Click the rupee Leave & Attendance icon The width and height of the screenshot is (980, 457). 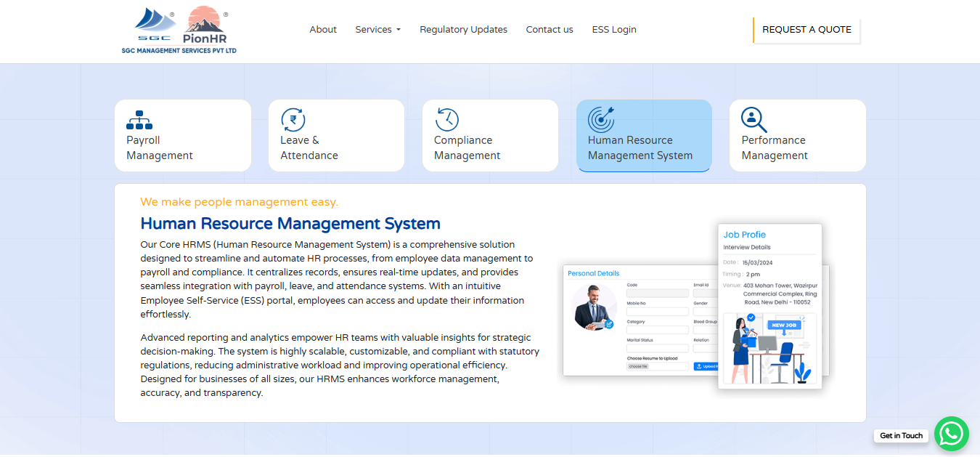click(x=293, y=120)
